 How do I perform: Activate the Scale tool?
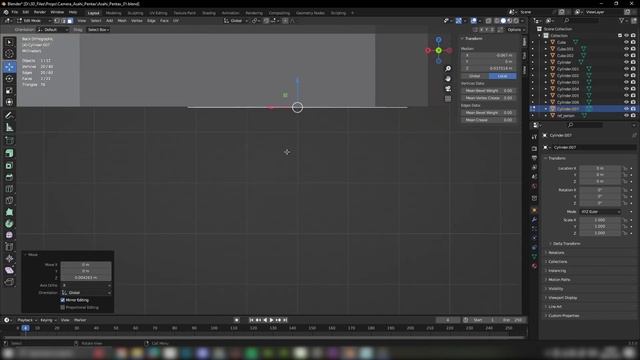pos(9,90)
